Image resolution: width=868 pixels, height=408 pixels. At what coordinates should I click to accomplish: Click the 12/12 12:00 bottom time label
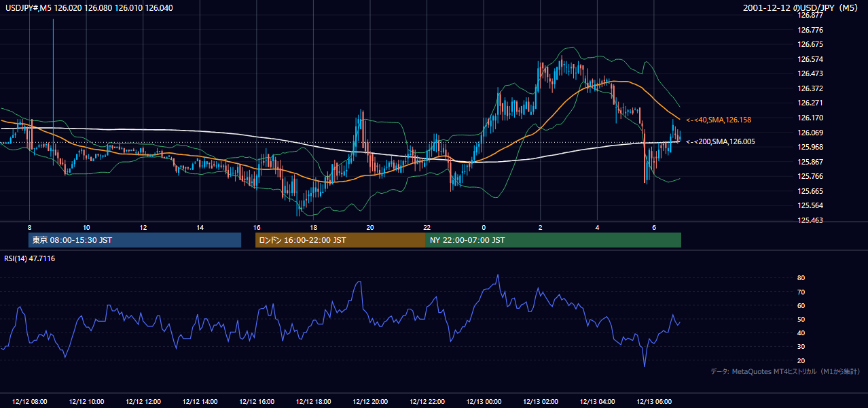tap(143, 402)
